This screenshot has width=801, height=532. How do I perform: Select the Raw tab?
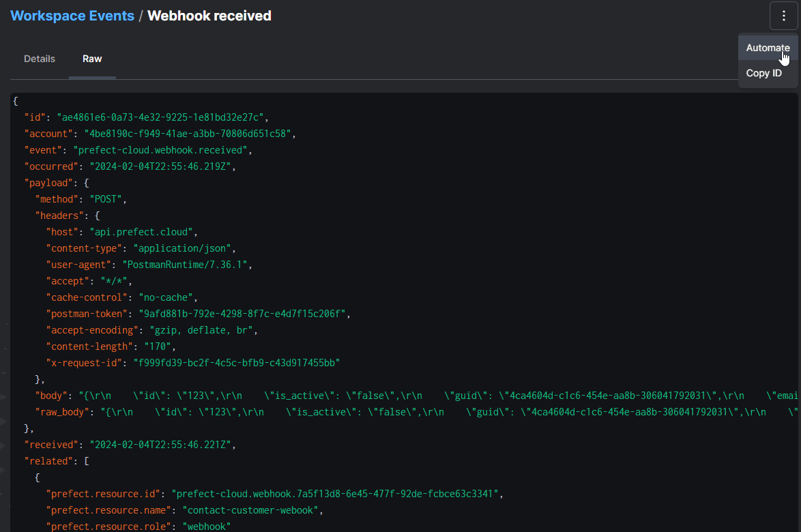click(x=92, y=59)
